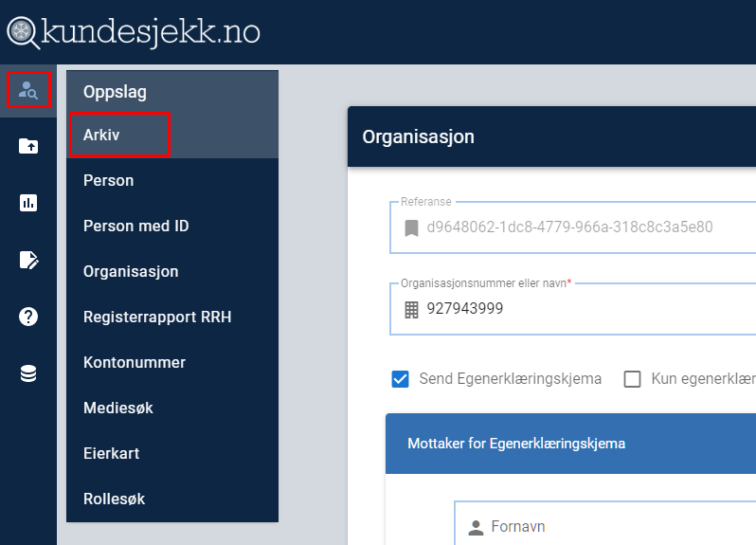Open Registerrapport RRH menu item

click(172, 317)
